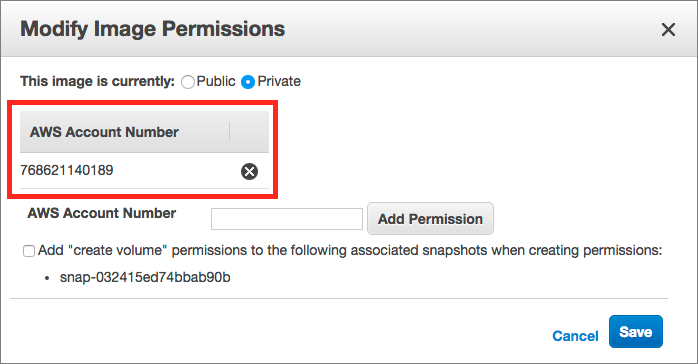This screenshot has width=698, height=364.
Task: Click the Public label text
Action: (x=216, y=81)
